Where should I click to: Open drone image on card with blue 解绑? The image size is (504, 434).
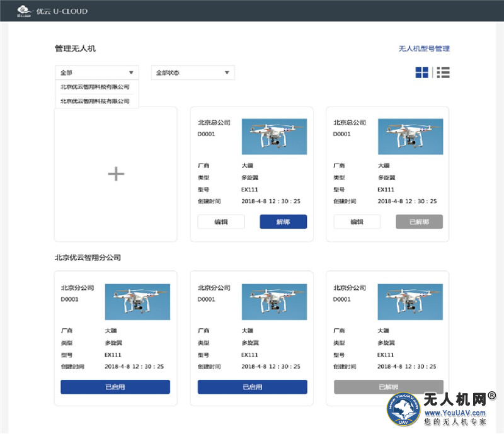point(274,137)
